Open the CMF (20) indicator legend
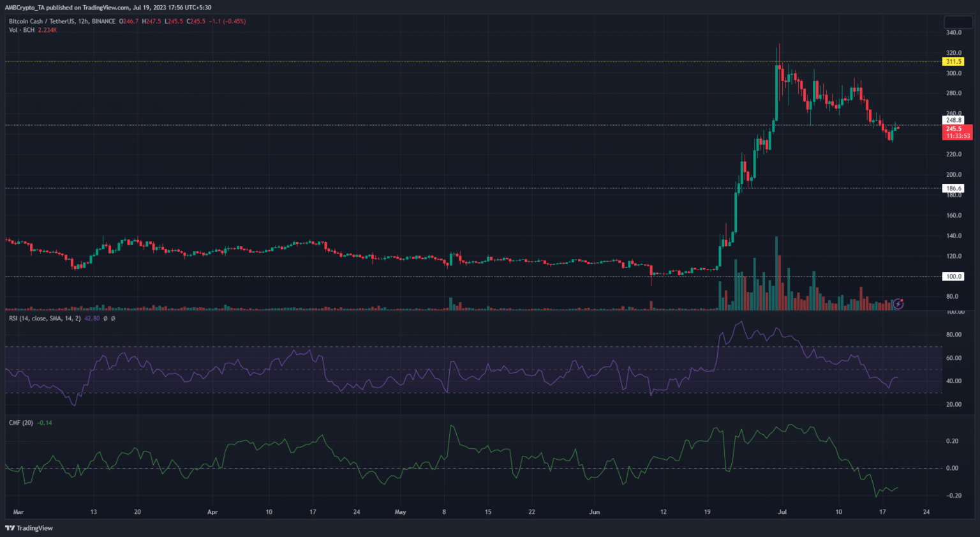Image resolution: width=980 pixels, height=537 pixels. (x=20, y=423)
